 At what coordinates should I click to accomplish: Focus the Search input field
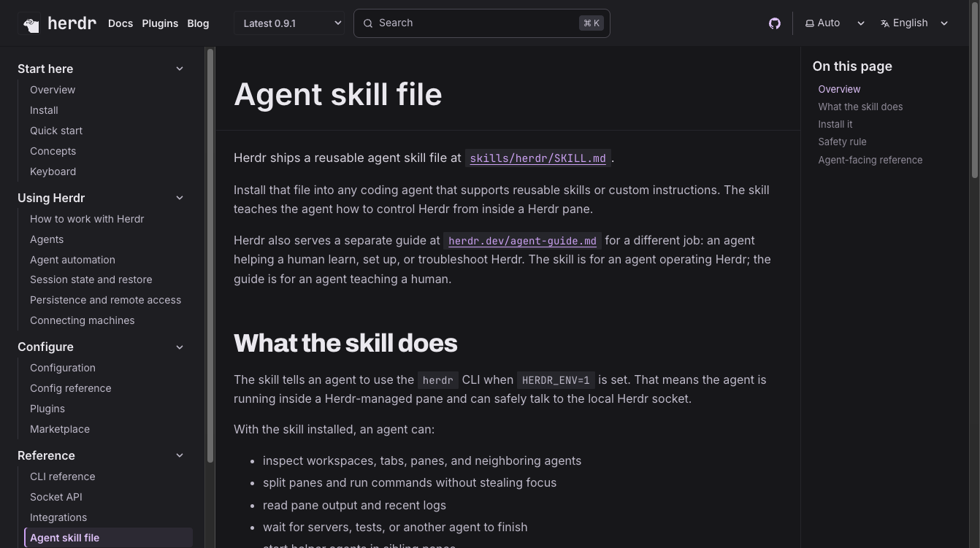click(x=482, y=23)
